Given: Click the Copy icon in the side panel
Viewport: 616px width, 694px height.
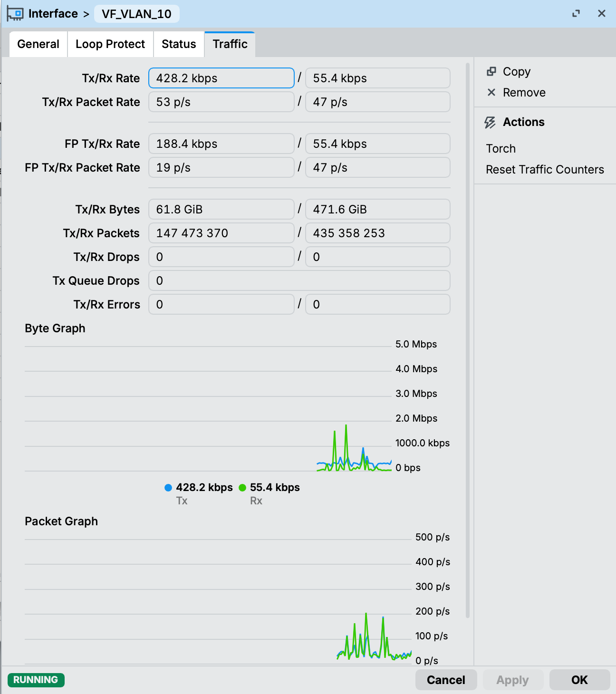Looking at the screenshot, I should click(x=491, y=72).
